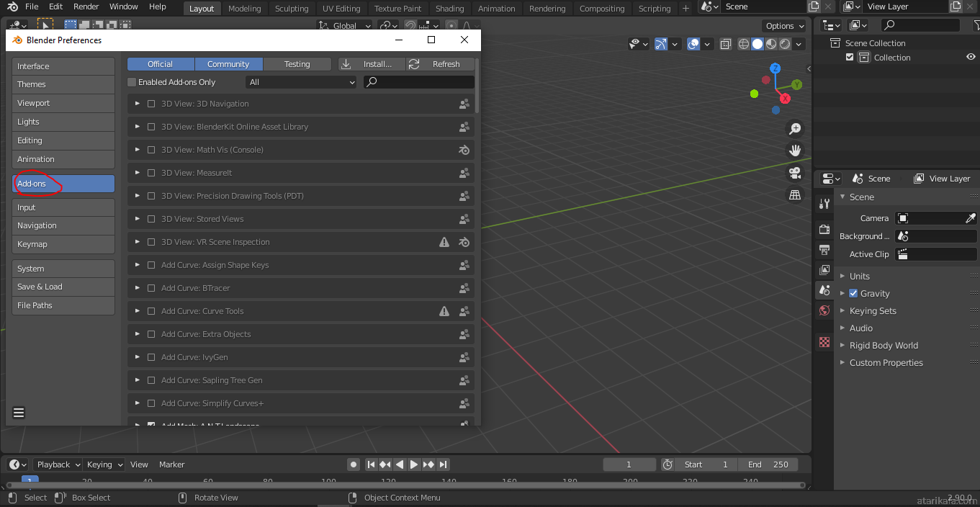Viewport: 980px width, 507px height.
Task: Click the Refresh add-ons button
Action: (x=441, y=64)
